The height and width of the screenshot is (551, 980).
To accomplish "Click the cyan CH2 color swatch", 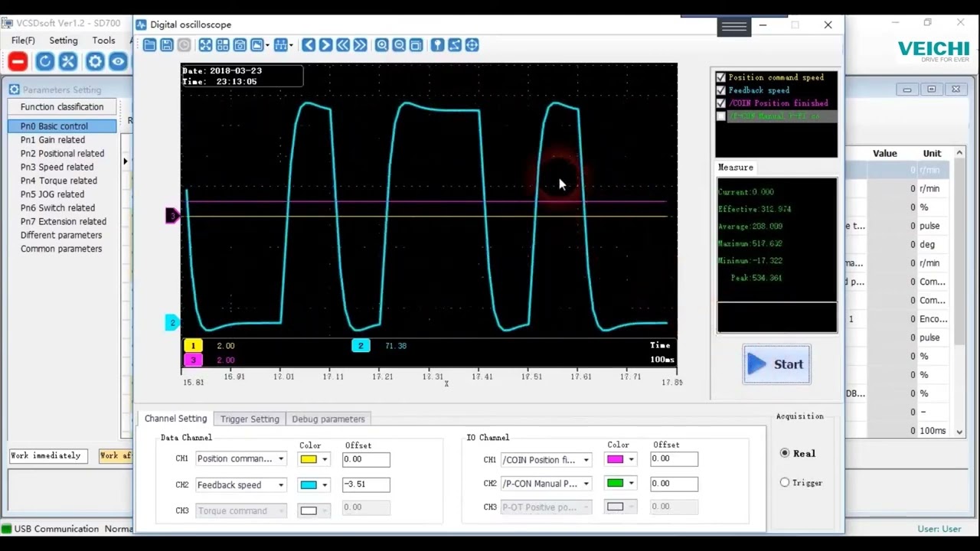I will (x=309, y=485).
